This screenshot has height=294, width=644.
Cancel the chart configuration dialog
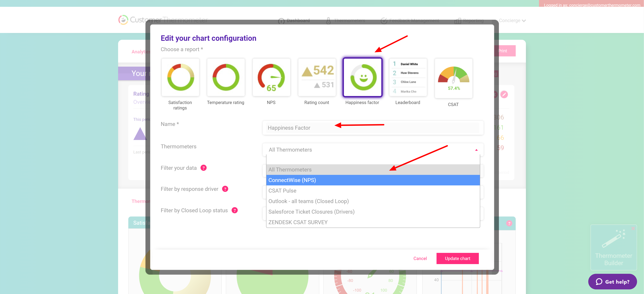[x=420, y=258]
